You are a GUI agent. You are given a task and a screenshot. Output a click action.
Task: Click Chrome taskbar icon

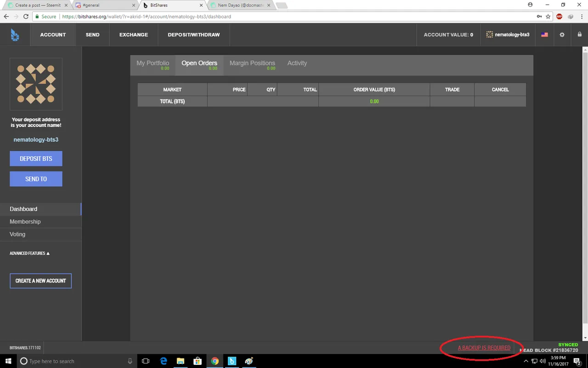[x=215, y=361]
